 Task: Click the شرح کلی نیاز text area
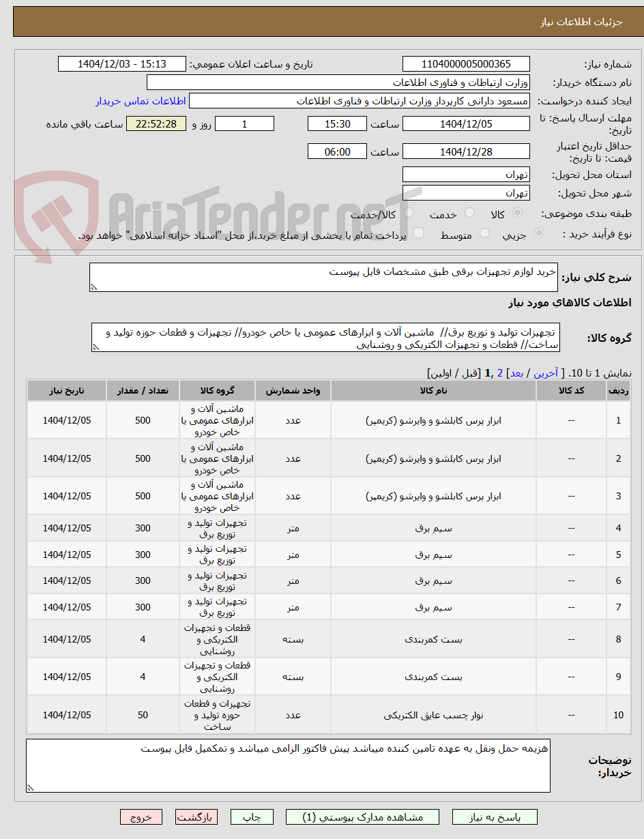(323, 278)
